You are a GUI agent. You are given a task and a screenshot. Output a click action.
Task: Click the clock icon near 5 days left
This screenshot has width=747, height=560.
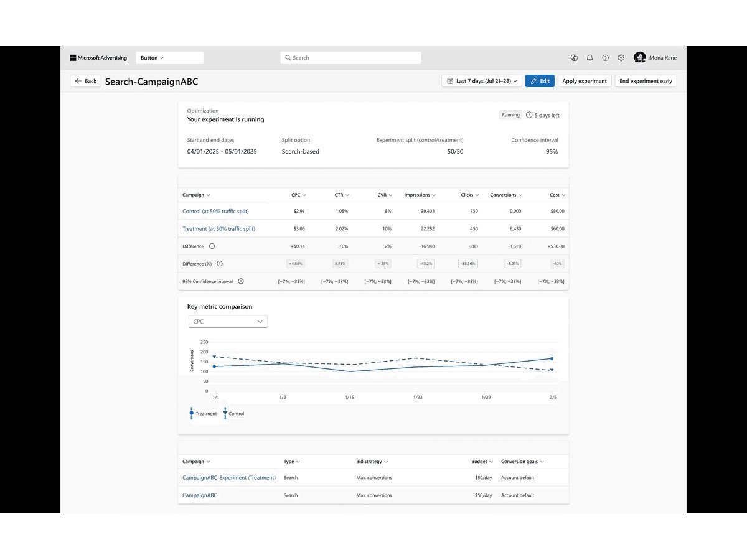coord(529,115)
